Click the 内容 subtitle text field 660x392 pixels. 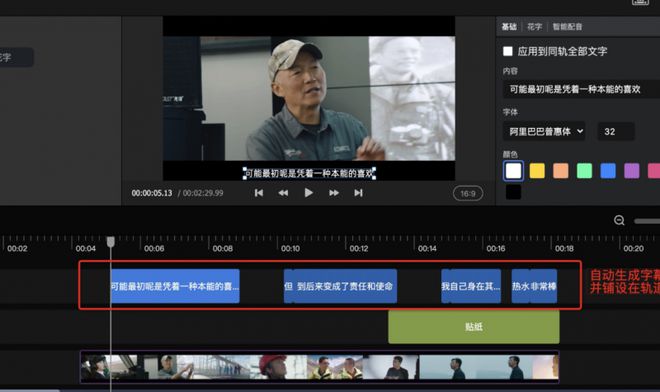(581, 89)
